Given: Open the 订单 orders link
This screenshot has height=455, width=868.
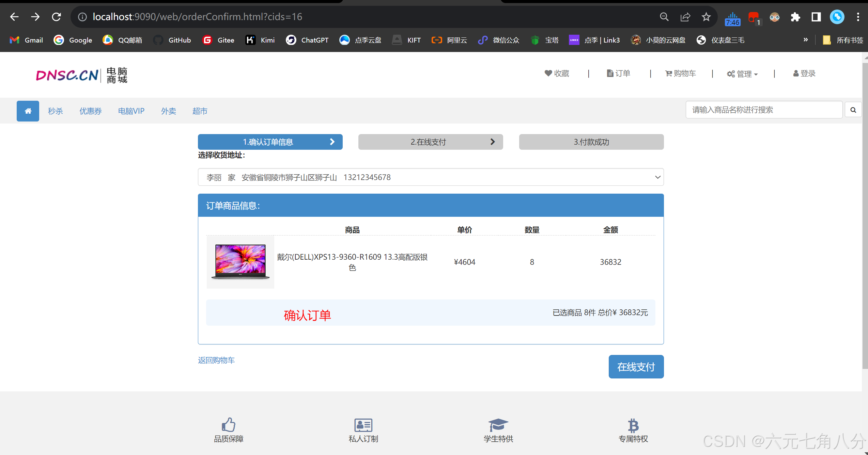Looking at the screenshot, I should coord(619,74).
